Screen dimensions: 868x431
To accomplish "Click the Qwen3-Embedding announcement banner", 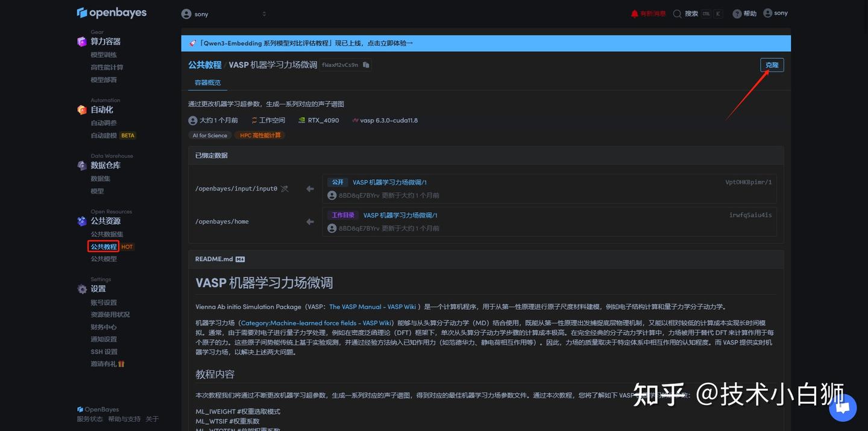I will pos(486,43).
